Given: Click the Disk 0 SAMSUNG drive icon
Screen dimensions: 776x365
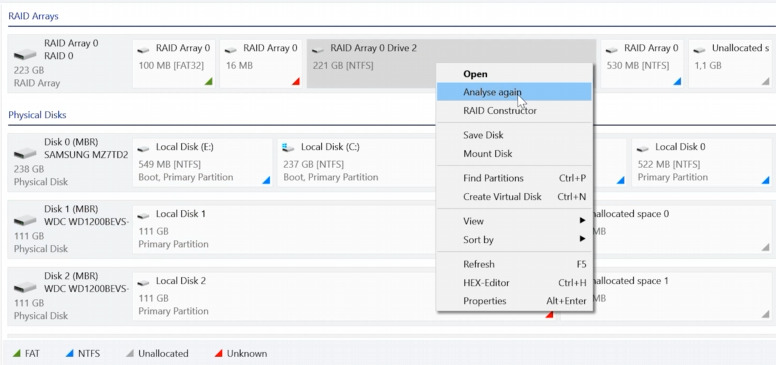Looking at the screenshot, I should click(25, 153).
